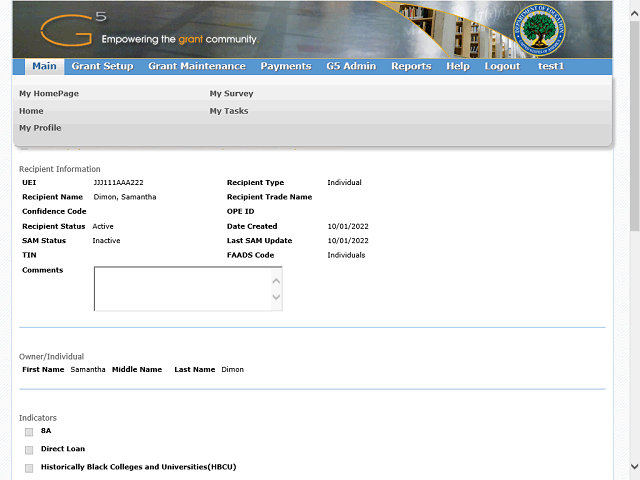Open the Reports menu

pos(411,67)
